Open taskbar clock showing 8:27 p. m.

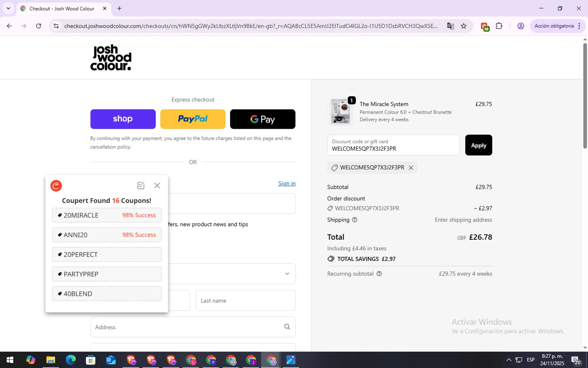click(x=552, y=360)
